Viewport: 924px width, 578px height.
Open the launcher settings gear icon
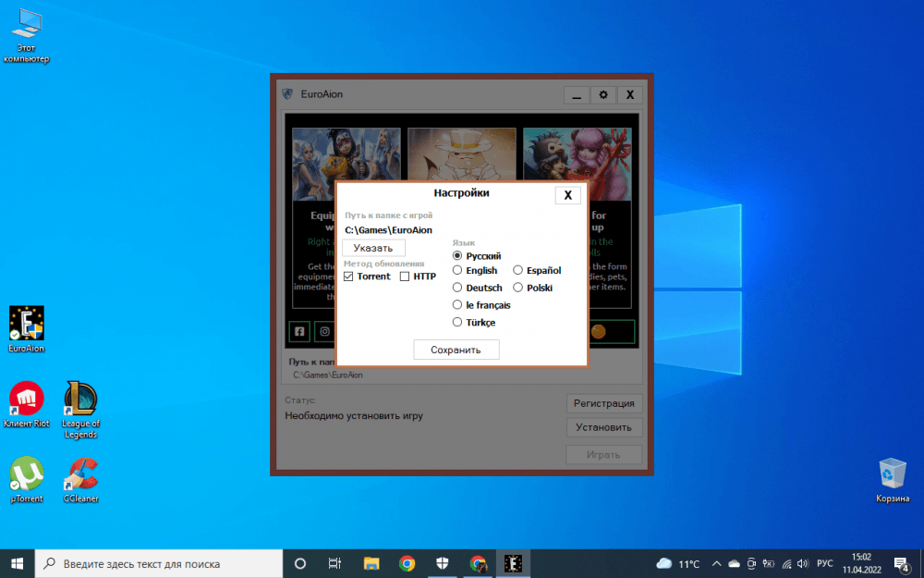(603, 95)
